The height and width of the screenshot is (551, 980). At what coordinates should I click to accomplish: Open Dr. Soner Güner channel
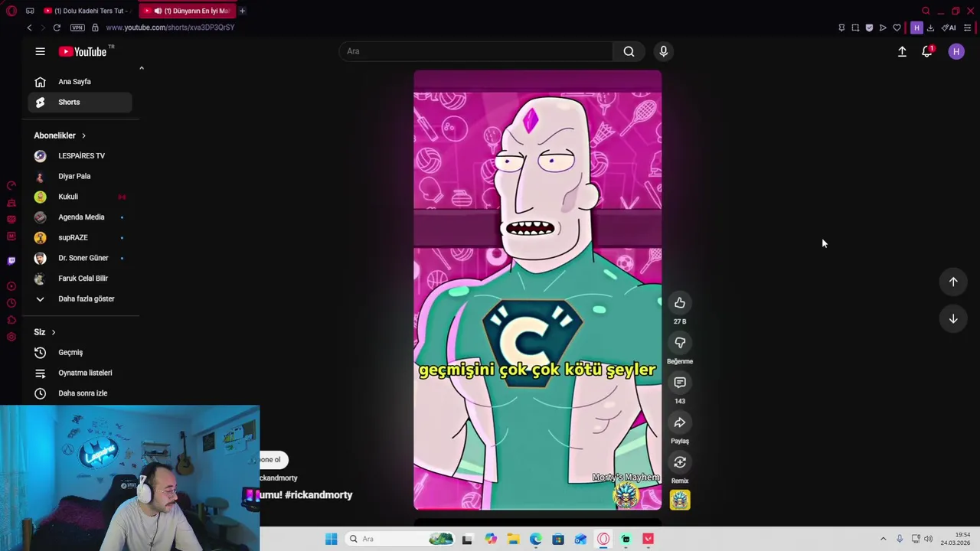click(80, 258)
